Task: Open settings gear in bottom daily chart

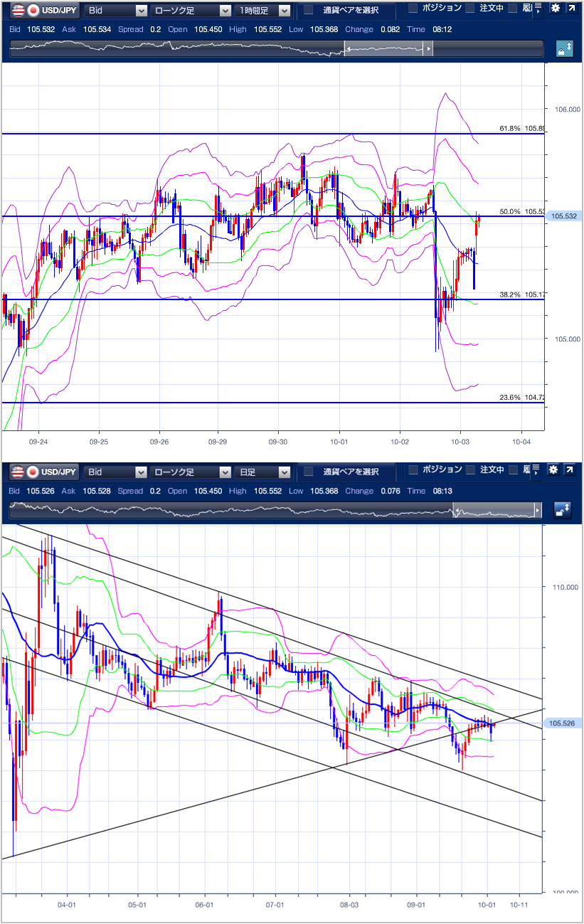Action: pyautogui.click(x=555, y=471)
